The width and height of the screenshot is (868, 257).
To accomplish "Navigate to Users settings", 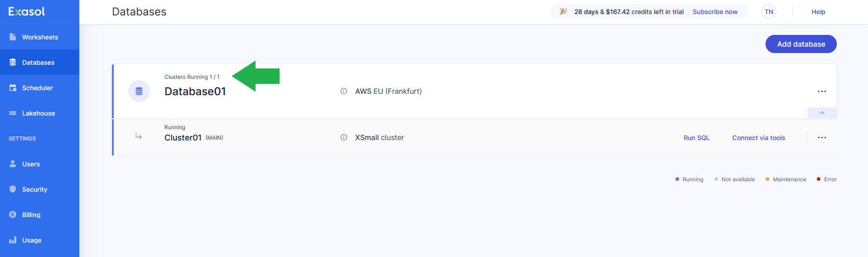I will tap(31, 164).
